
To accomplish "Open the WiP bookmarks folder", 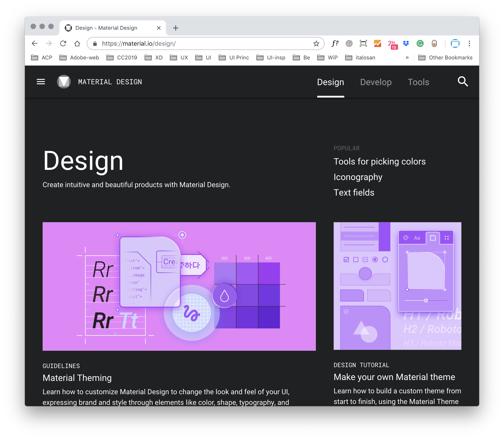I will [327, 58].
